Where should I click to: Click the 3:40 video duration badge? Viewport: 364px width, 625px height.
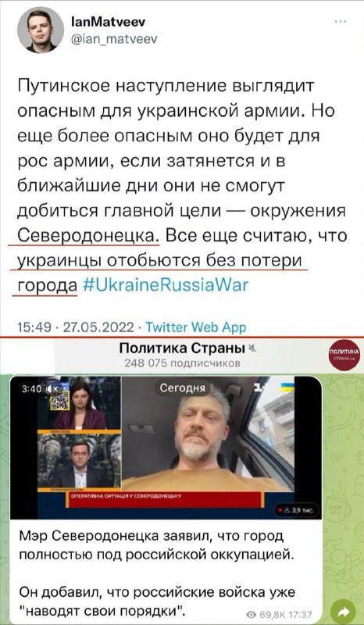point(30,388)
